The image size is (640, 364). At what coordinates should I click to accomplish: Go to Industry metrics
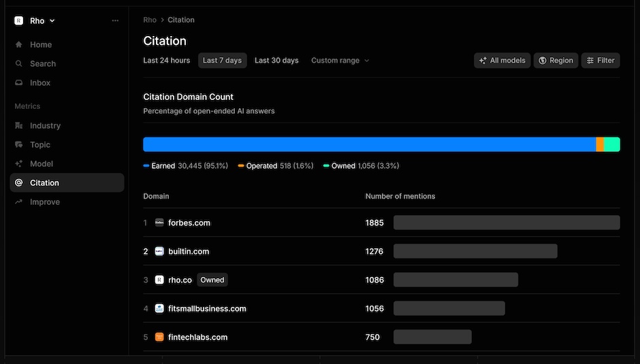point(38,126)
